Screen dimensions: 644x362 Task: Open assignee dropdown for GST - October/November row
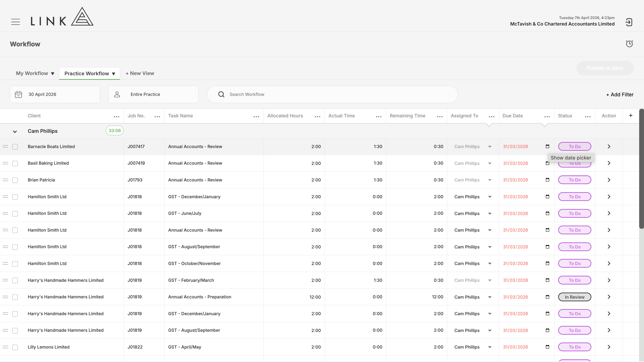[x=490, y=263]
